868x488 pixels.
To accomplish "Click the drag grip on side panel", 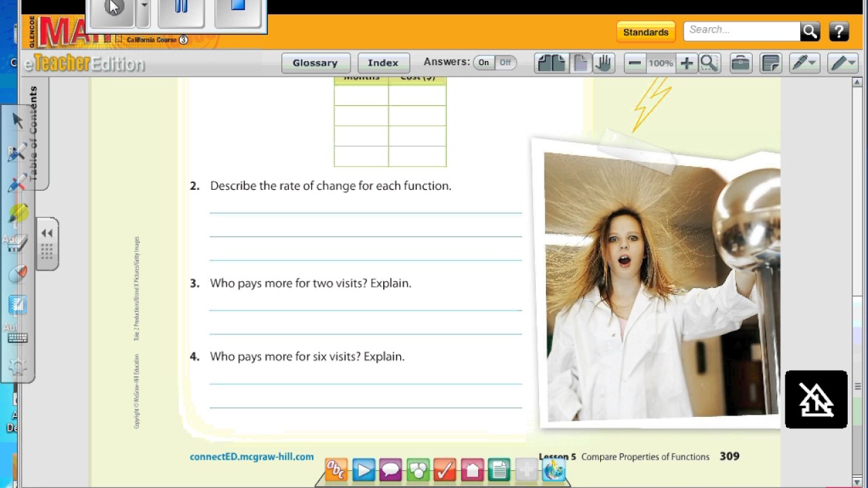I will tap(47, 252).
